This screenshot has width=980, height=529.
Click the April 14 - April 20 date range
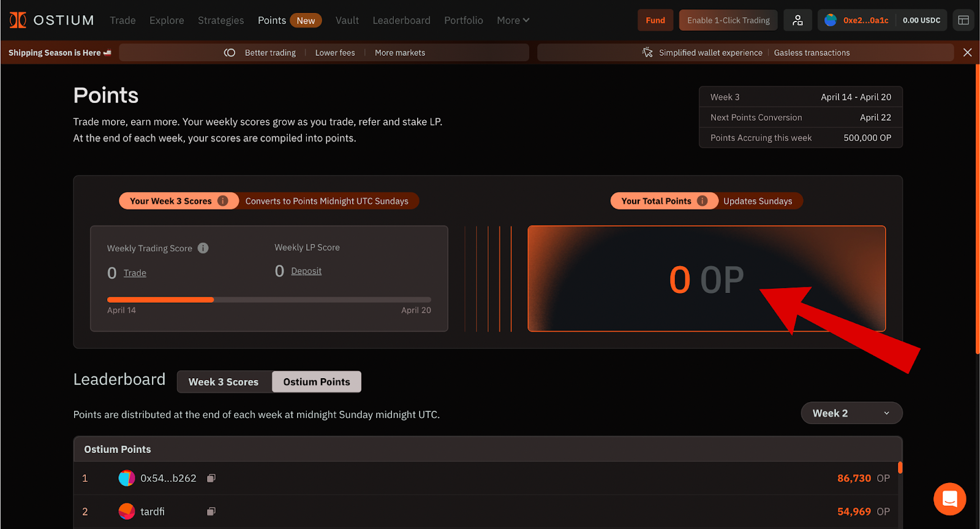[x=856, y=97]
